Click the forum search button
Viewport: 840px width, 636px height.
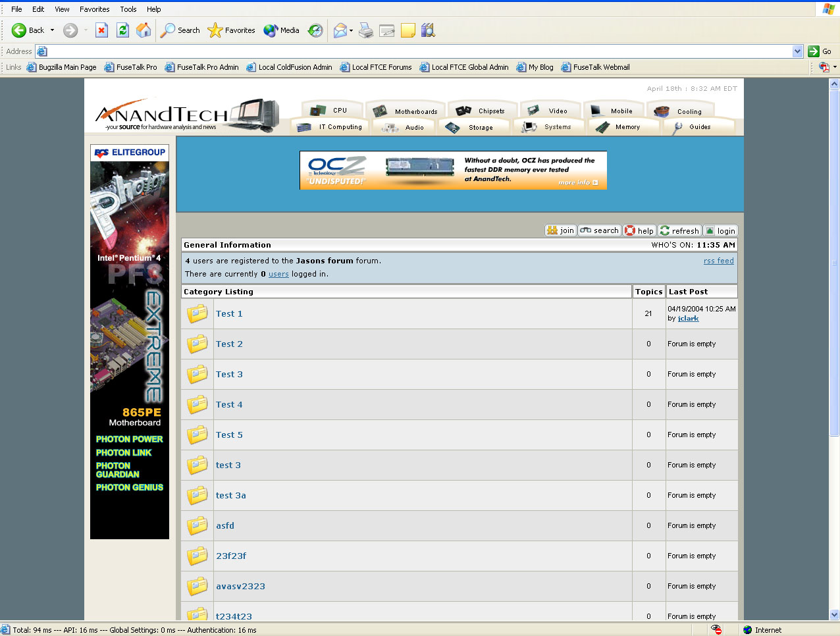[600, 230]
